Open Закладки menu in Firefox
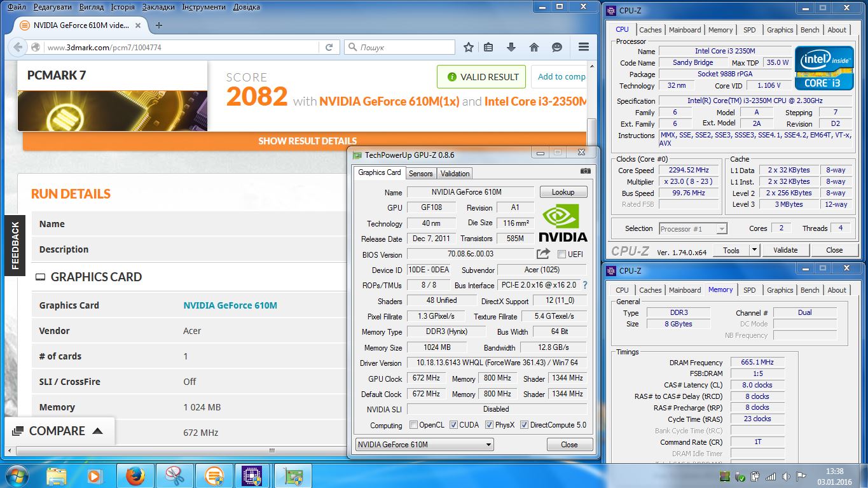868x488 pixels. pos(159,7)
